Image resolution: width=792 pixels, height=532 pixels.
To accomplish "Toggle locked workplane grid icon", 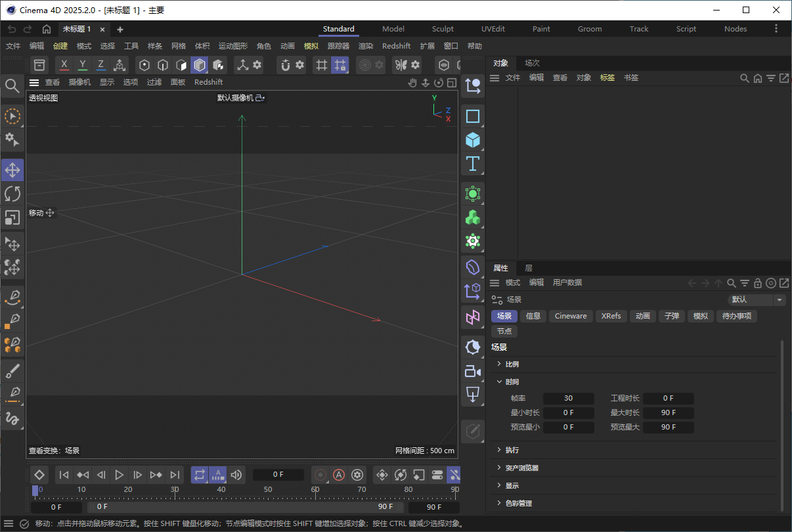I will pos(340,64).
